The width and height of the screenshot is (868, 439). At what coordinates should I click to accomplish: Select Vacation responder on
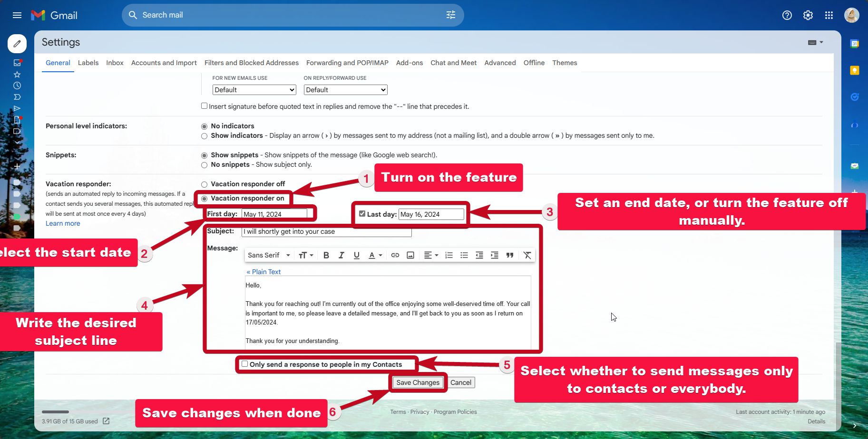click(x=204, y=199)
